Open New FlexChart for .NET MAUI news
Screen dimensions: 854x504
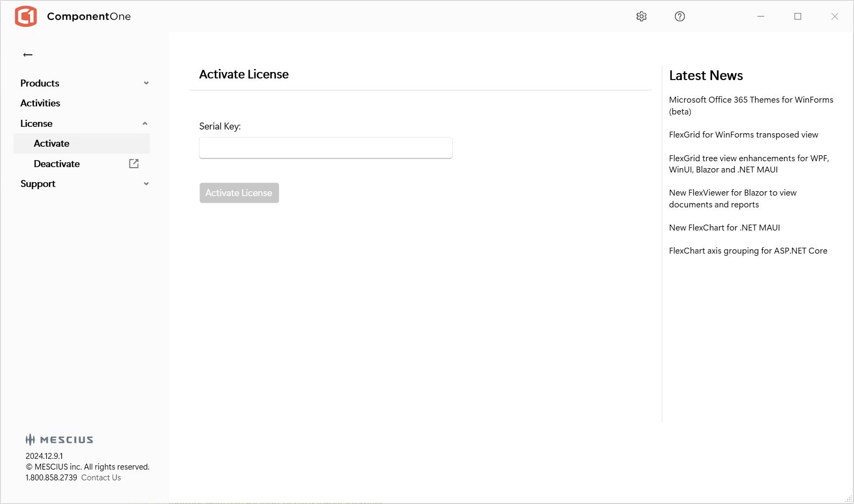coord(724,228)
